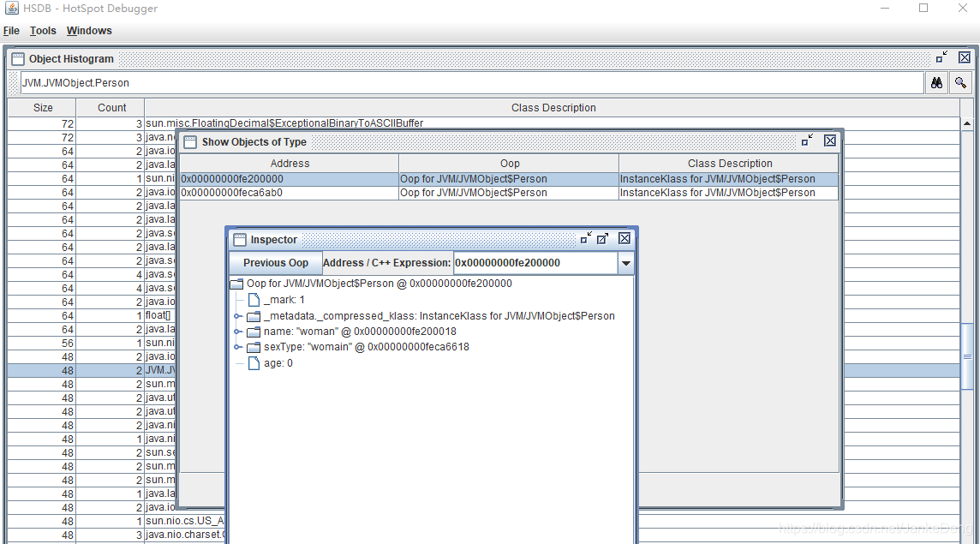Iconify the Object Histogram panel
The height and width of the screenshot is (544, 980).
click(941, 57)
